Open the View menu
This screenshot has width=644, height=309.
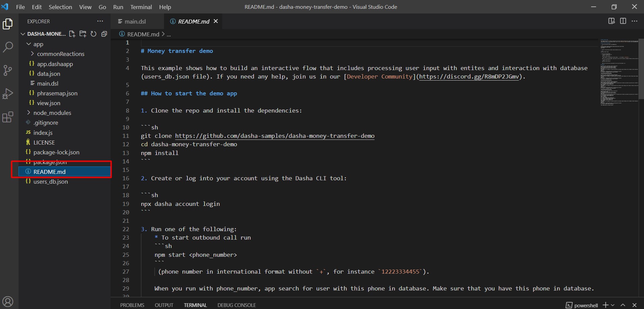(x=85, y=7)
